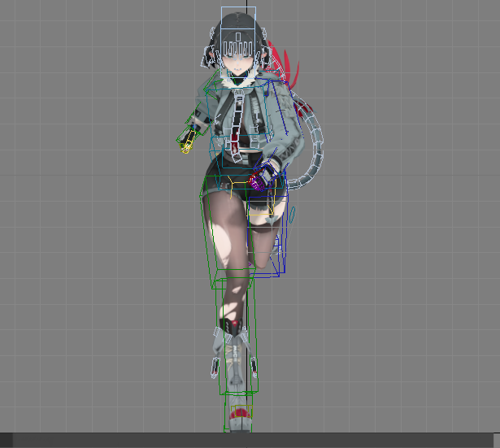Select the red toe cap of the boot

click(x=239, y=413)
